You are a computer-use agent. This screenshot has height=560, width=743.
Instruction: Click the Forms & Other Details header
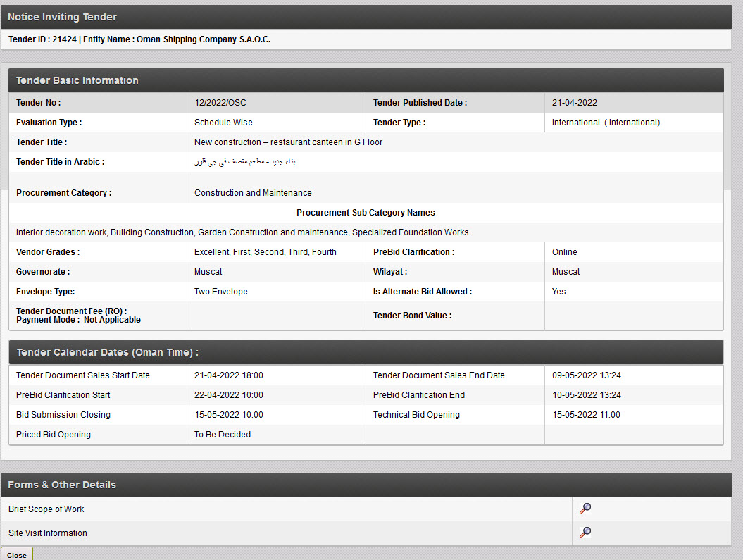click(62, 485)
